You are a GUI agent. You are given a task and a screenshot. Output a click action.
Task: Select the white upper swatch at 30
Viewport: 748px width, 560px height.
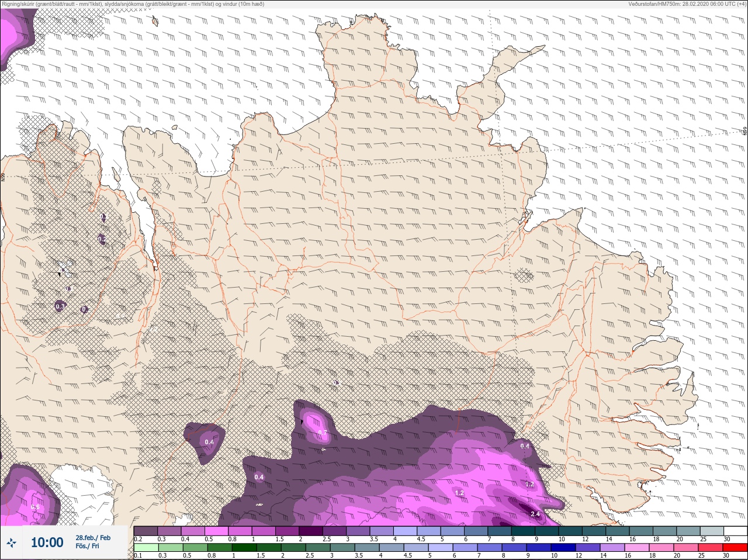(x=735, y=531)
